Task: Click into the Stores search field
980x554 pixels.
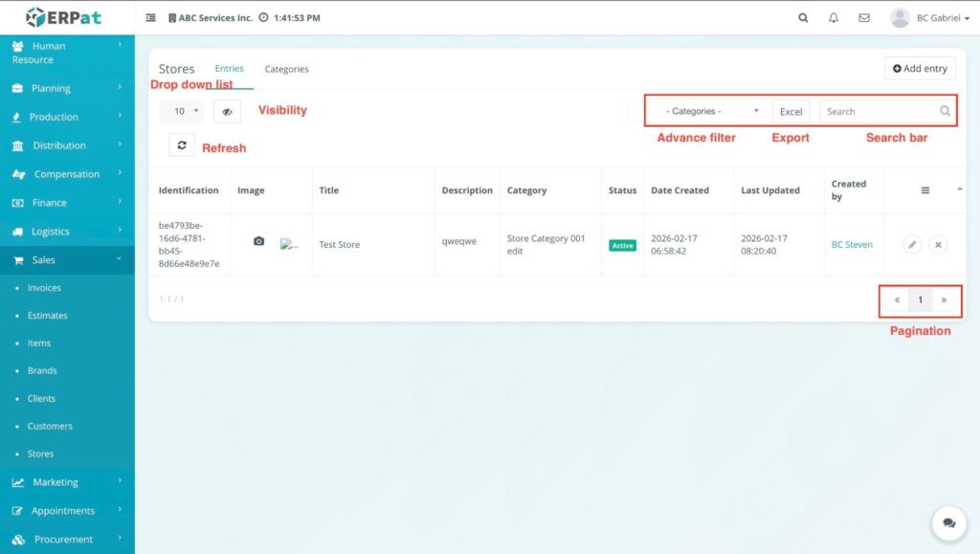Action: (x=879, y=112)
